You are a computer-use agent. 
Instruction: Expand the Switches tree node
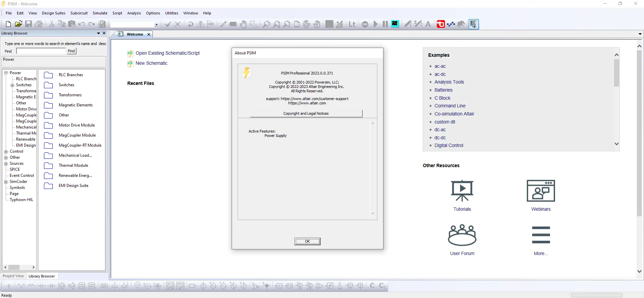pyautogui.click(x=12, y=85)
